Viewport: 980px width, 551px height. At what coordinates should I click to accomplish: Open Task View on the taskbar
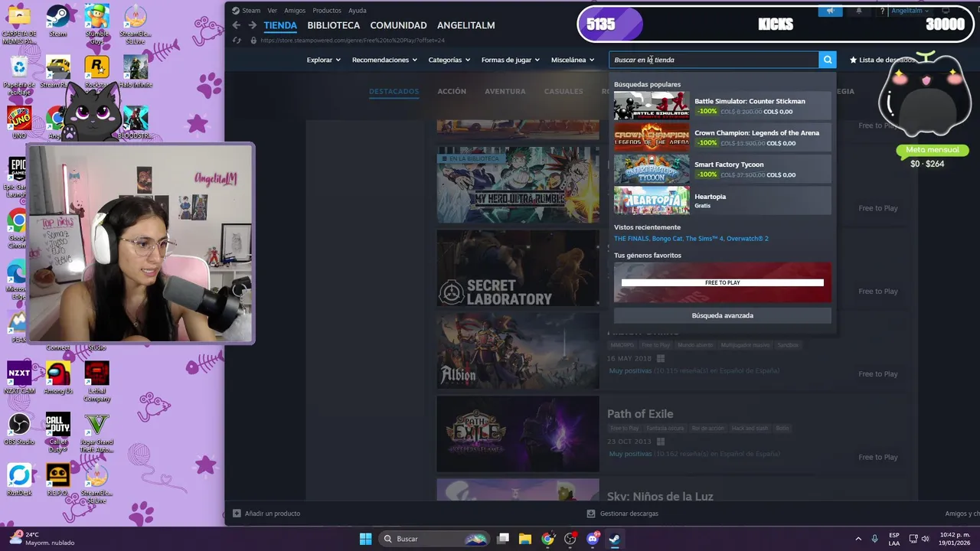pyautogui.click(x=503, y=539)
